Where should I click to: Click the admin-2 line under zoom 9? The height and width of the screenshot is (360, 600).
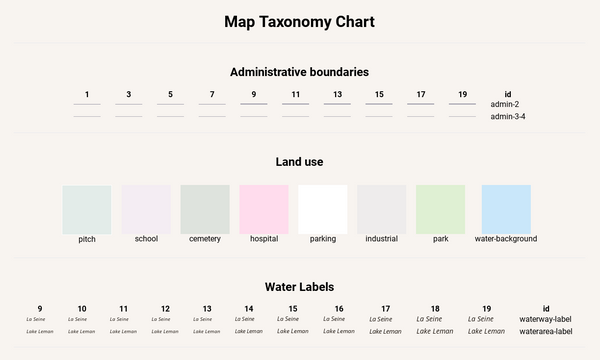point(254,104)
